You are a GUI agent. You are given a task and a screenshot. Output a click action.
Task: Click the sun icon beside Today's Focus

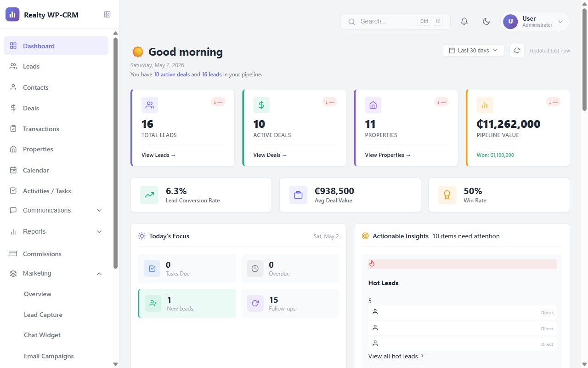coord(142,236)
